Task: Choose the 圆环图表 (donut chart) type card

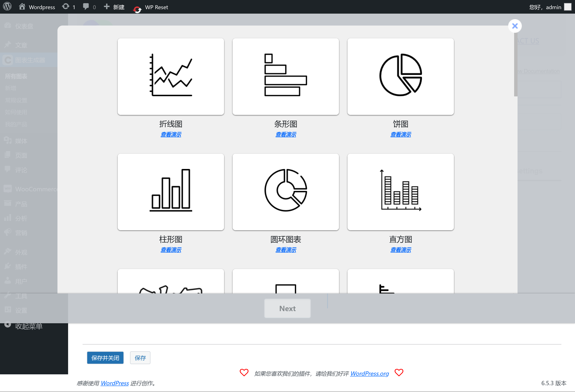Action: (x=286, y=192)
